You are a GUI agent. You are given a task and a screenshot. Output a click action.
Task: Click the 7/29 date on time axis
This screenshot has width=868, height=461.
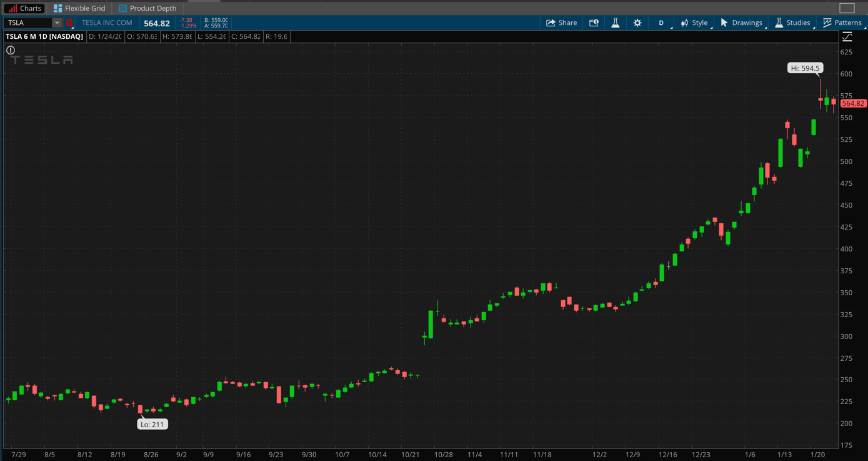pos(18,455)
